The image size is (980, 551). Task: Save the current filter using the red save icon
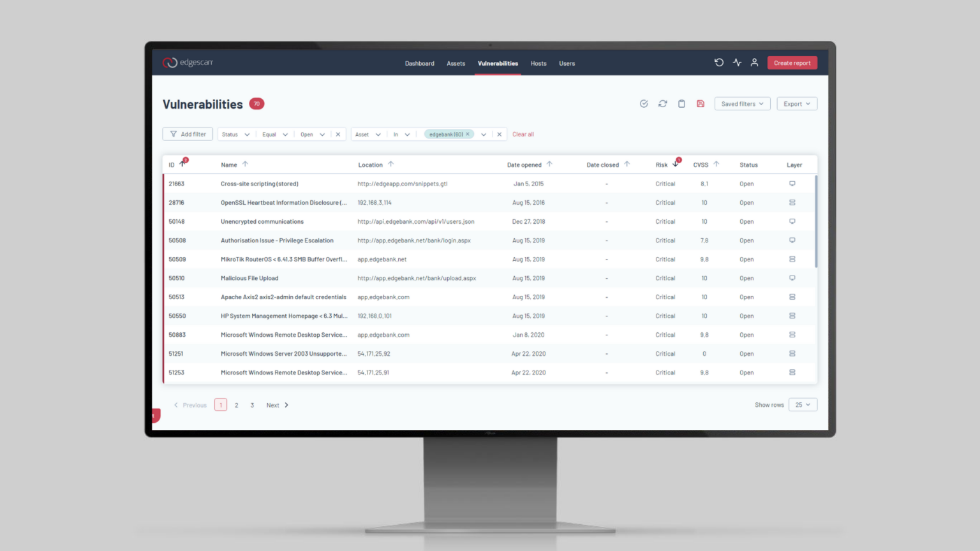click(x=700, y=103)
